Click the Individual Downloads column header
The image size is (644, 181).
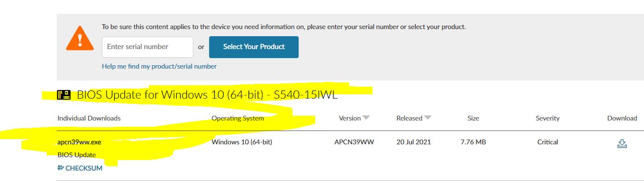[x=89, y=118]
